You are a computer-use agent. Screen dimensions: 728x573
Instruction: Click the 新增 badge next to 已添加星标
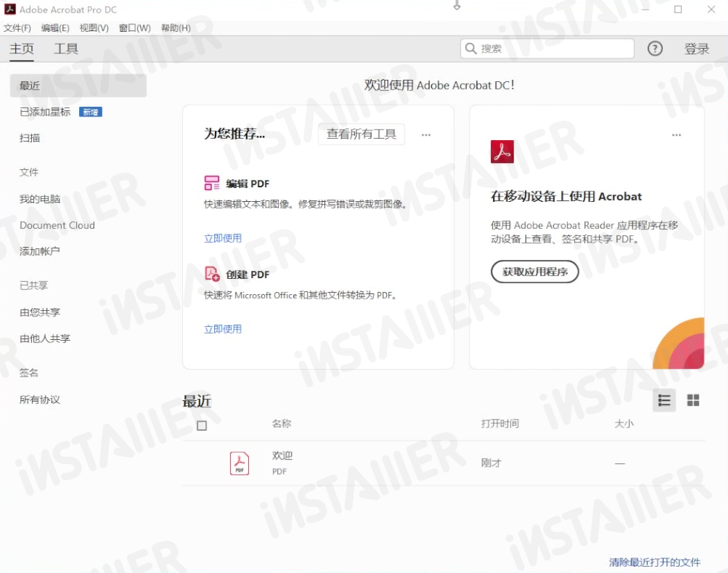(91, 112)
